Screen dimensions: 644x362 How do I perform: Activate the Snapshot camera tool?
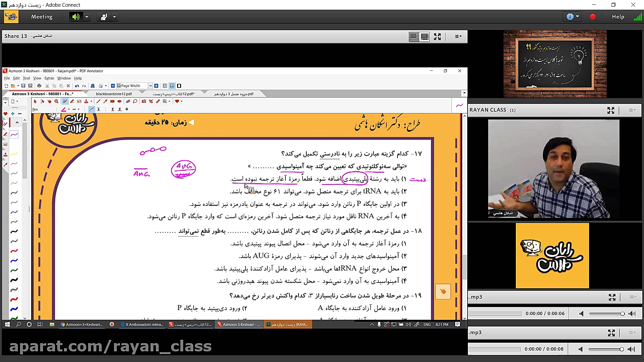click(144, 101)
